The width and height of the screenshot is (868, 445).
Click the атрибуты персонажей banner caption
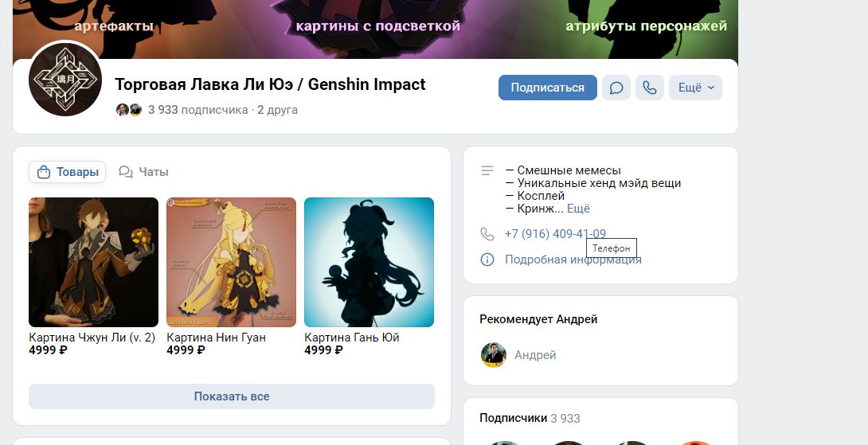(x=647, y=26)
